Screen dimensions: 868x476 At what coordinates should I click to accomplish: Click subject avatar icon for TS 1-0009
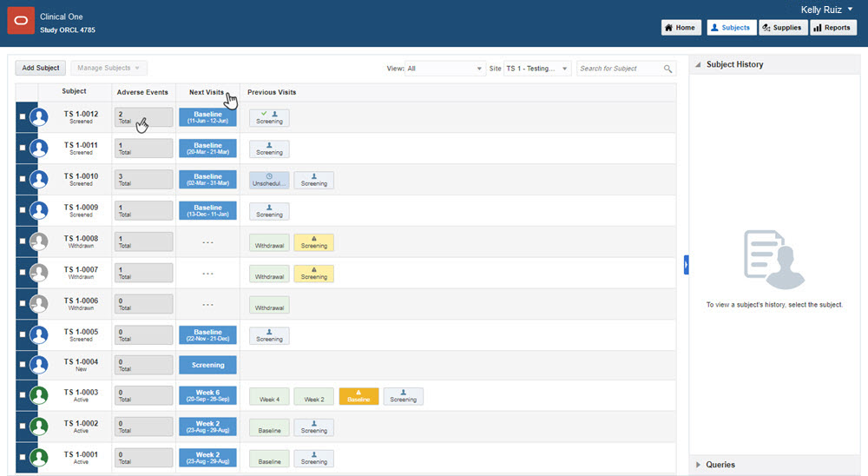39,210
